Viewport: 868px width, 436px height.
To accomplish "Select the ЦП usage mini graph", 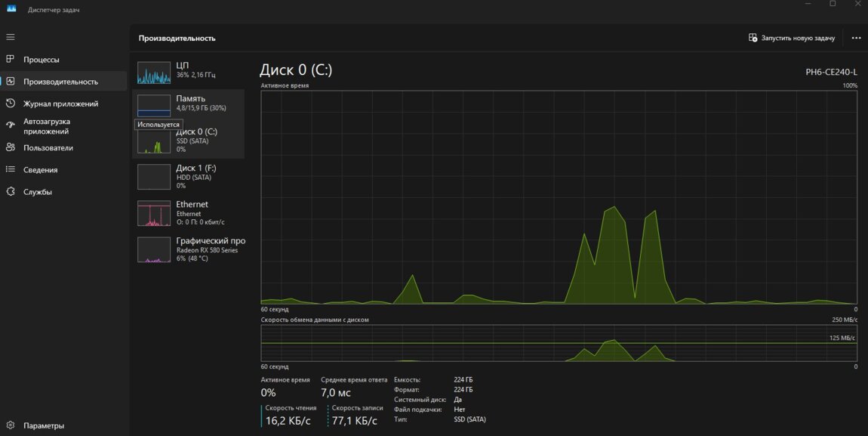I will (154, 73).
